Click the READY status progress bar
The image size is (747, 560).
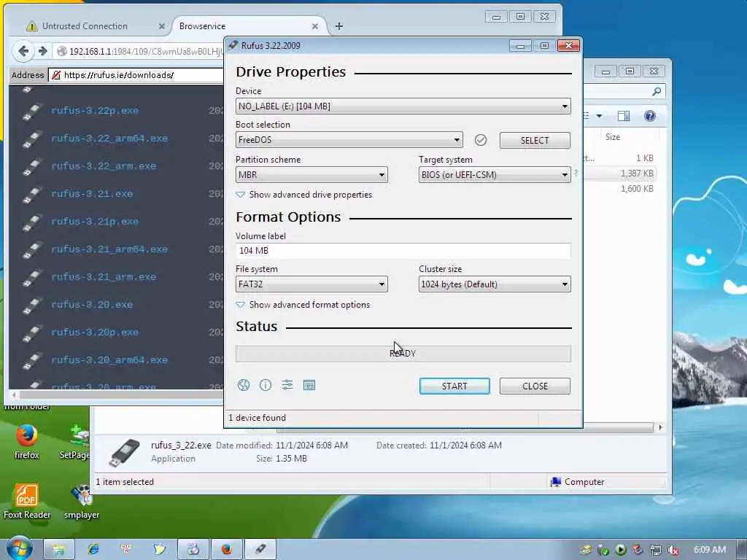click(403, 354)
